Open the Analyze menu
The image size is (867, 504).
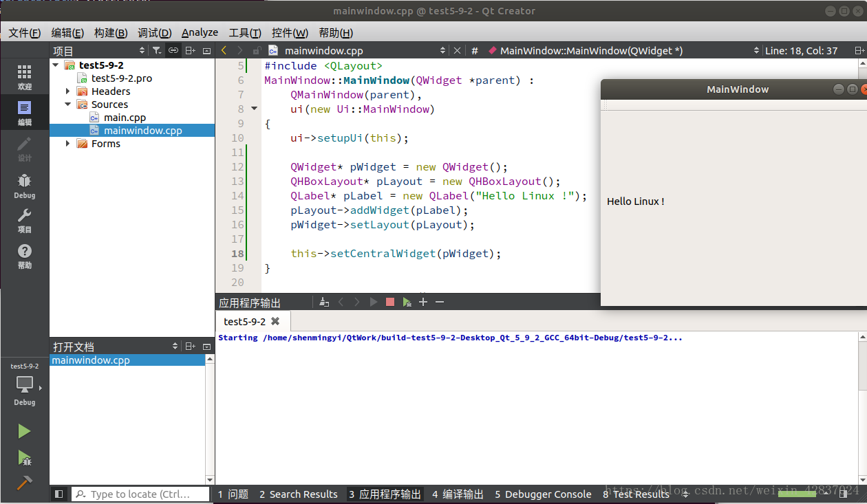200,32
